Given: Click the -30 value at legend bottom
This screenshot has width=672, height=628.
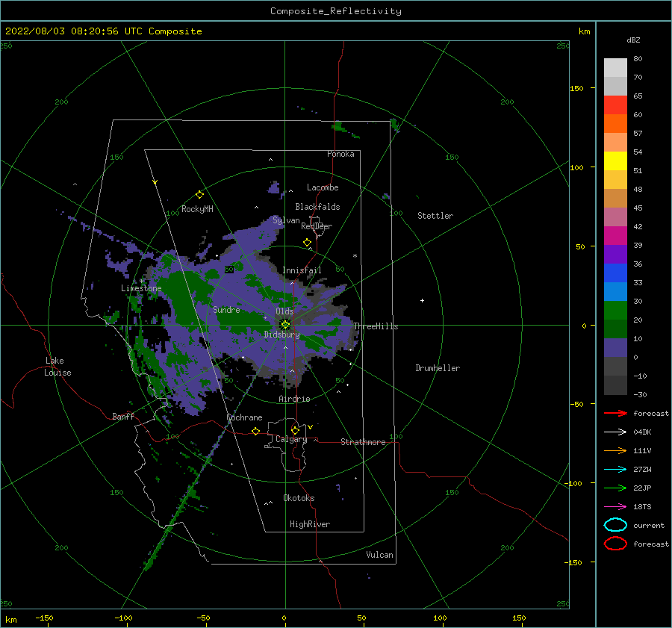Looking at the screenshot, I should (640, 394).
